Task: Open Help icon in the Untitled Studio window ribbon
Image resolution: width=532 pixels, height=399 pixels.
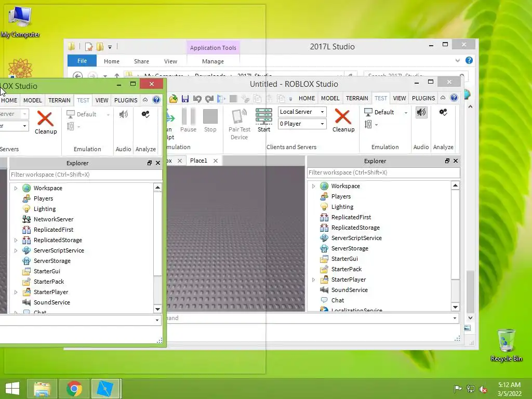Action: (x=454, y=98)
